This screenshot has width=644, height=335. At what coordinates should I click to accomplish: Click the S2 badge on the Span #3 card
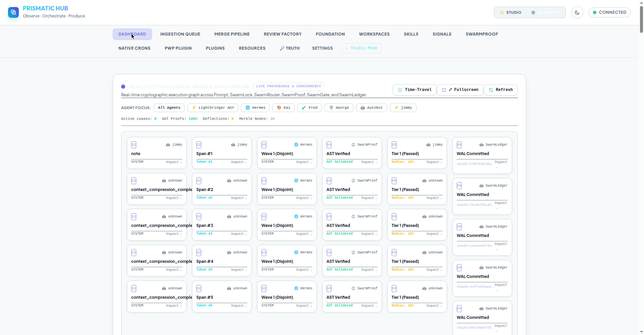pos(199,217)
